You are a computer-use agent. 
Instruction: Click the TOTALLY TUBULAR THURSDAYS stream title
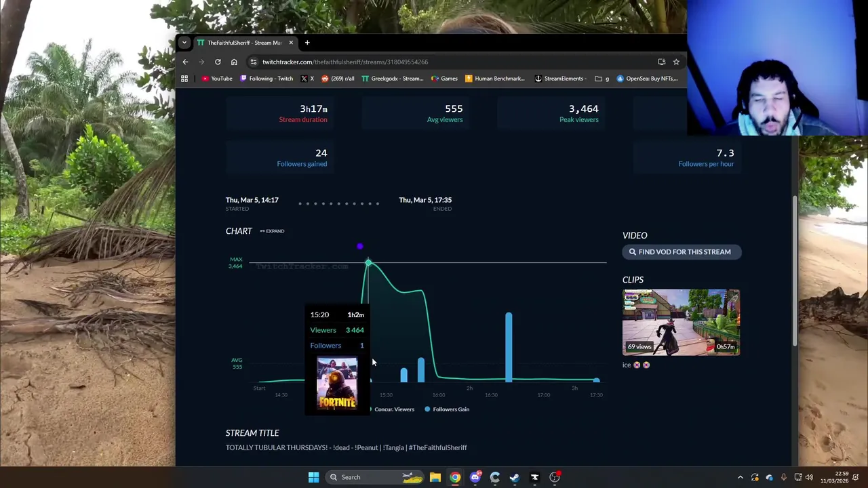click(x=346, y=448)
